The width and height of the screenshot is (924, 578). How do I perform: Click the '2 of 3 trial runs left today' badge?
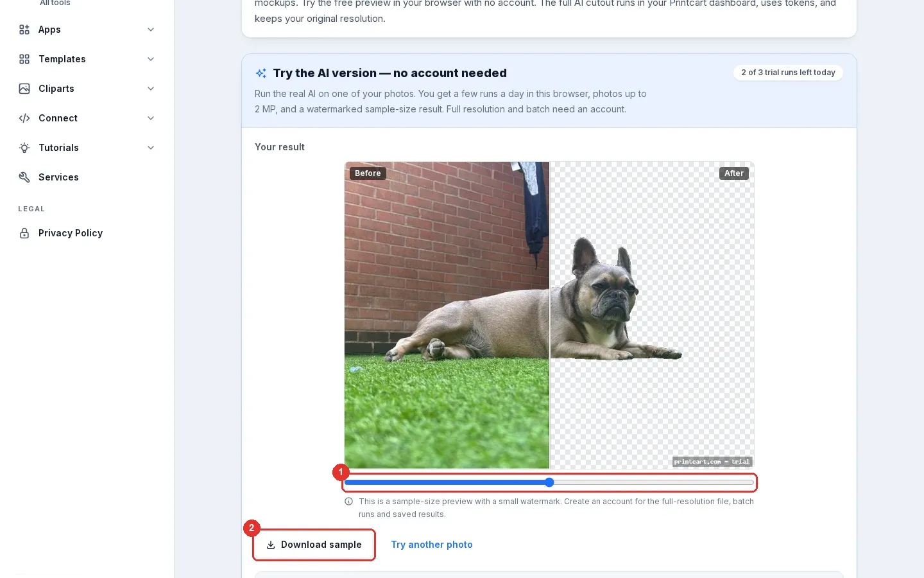click(788, 73)
